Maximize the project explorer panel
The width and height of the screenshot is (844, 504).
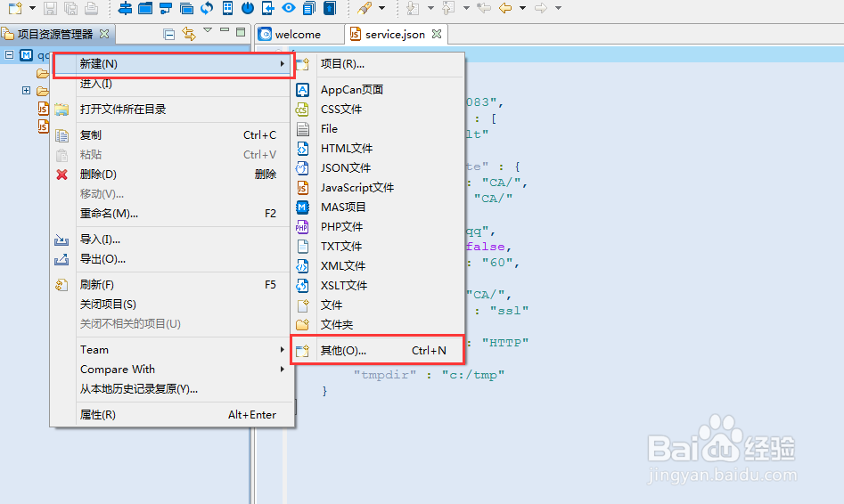241,32
